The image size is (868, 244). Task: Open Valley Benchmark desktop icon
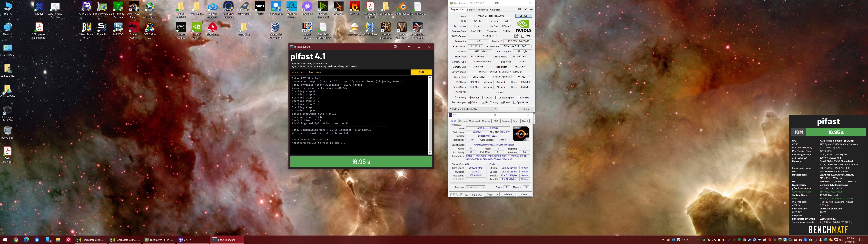[x=402, y=31]
